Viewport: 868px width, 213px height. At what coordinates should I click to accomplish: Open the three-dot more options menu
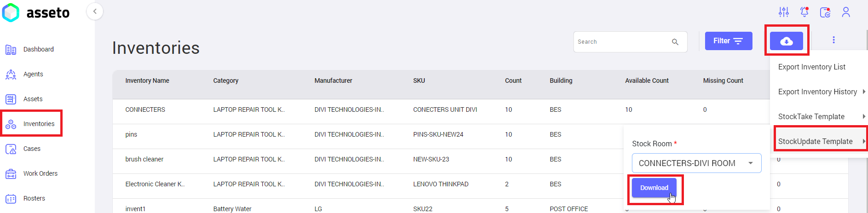[x=833, y=40]
